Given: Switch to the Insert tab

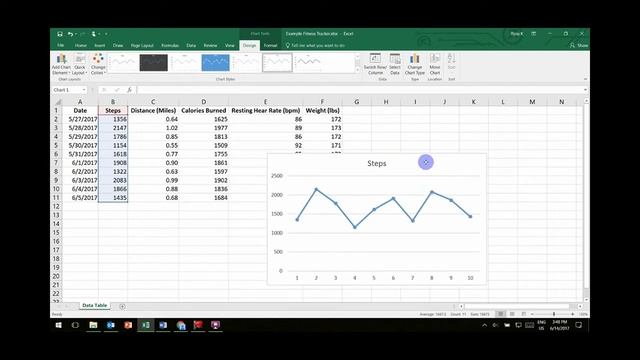Looking at the screenshot, I should point(100,45).
